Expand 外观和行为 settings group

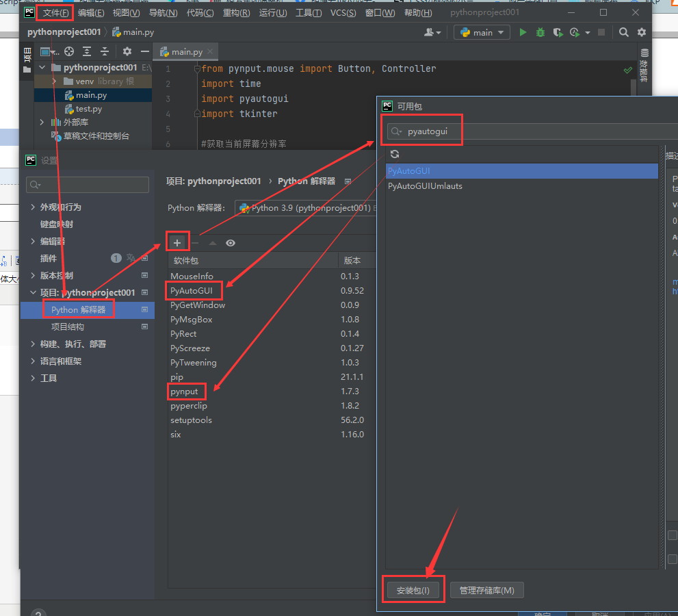pyautogui.click(x=33, y=207)
